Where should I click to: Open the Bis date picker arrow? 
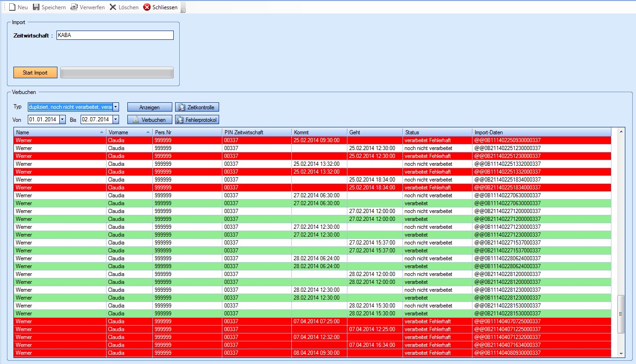(116, 119)
